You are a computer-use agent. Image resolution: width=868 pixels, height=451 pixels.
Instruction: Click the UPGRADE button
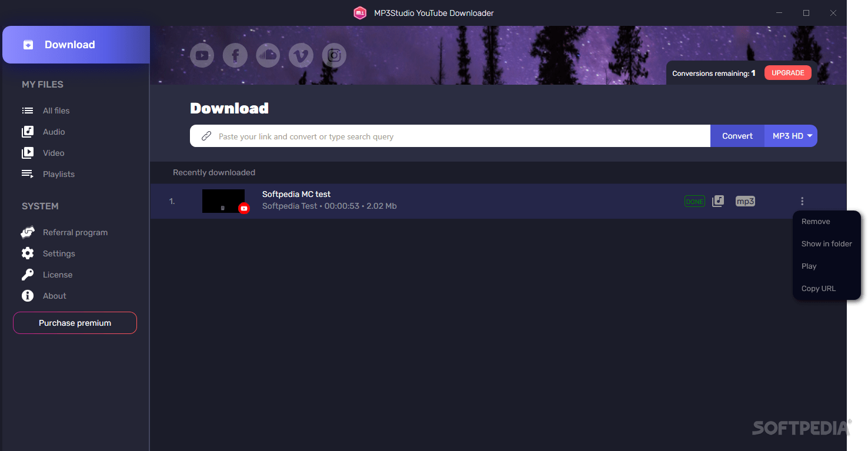787,72
